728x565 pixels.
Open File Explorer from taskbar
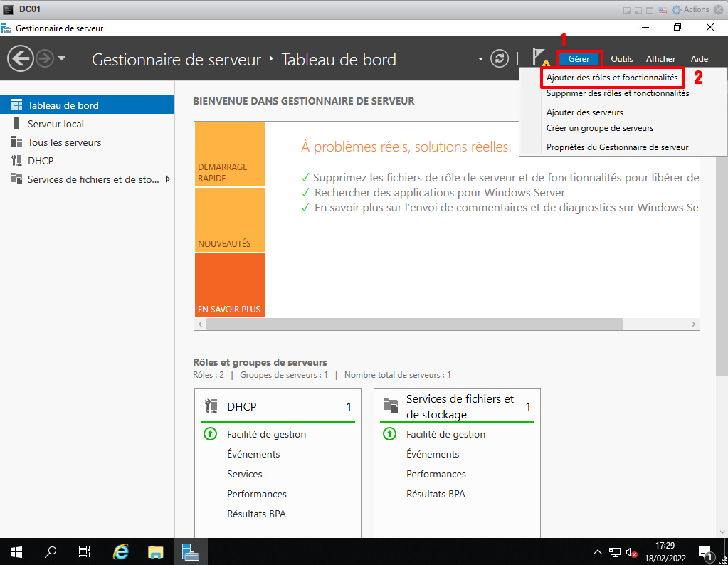[x=156, y=551]
